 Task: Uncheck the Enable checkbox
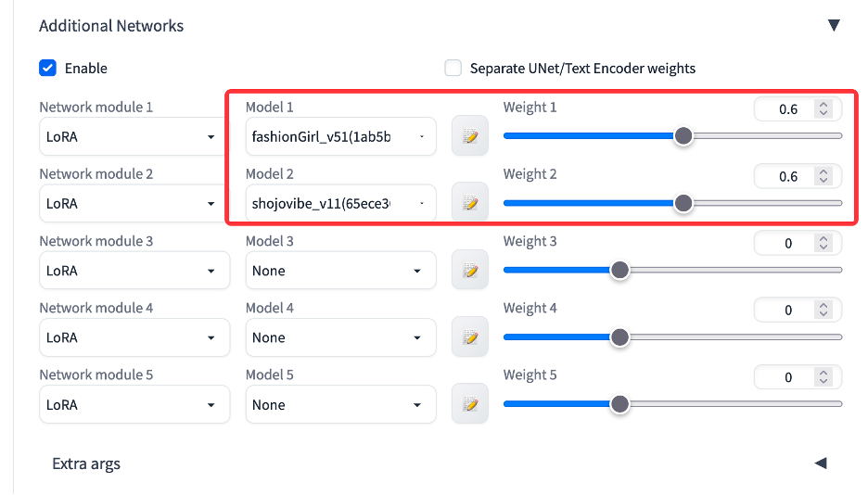(47, 68)
